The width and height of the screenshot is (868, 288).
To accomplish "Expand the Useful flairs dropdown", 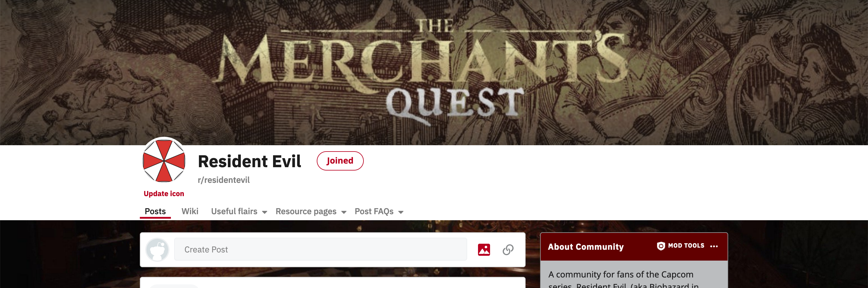I will pyautogui.click(x=239, y=211).
